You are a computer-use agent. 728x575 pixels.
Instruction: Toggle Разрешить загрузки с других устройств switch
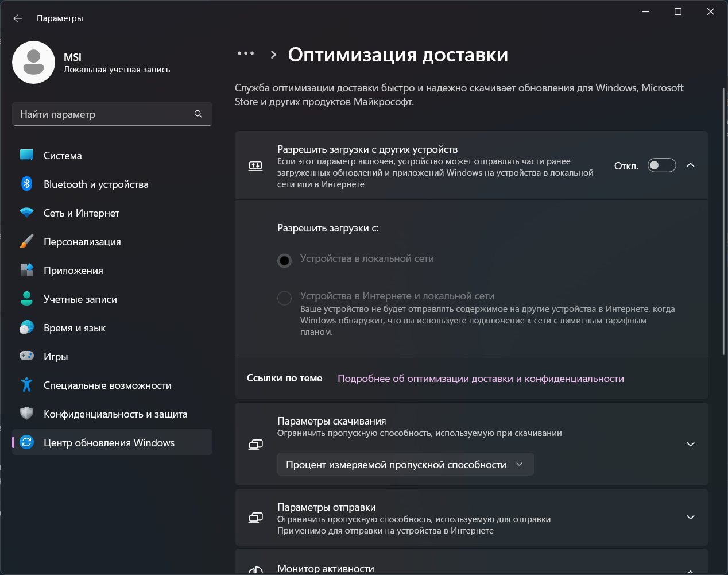(661, 165)
